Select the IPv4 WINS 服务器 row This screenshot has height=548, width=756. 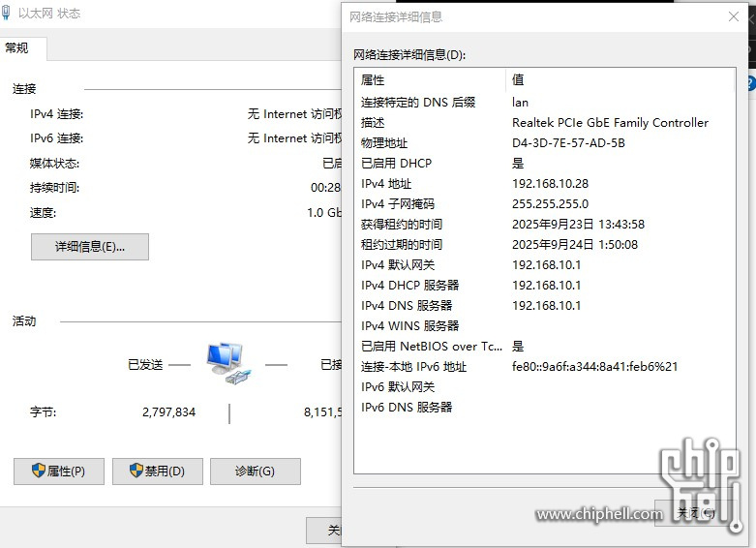545,326
